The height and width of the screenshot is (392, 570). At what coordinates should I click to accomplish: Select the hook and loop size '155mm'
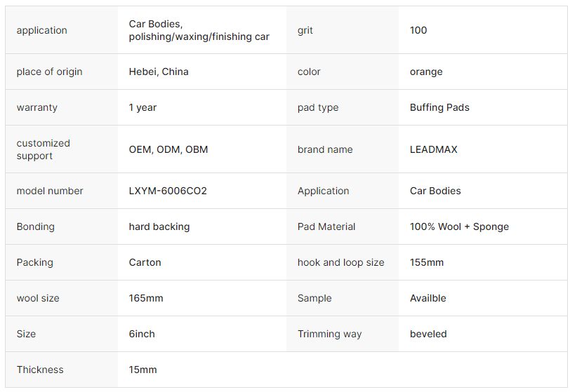coord(426,262)
